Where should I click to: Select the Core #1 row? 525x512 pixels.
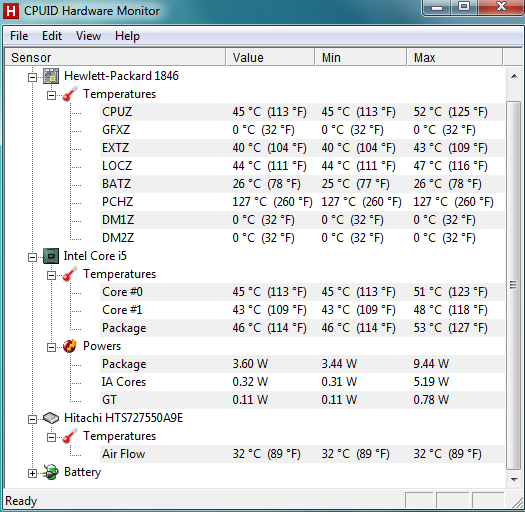pyautogui.click(x=302, y=310)
